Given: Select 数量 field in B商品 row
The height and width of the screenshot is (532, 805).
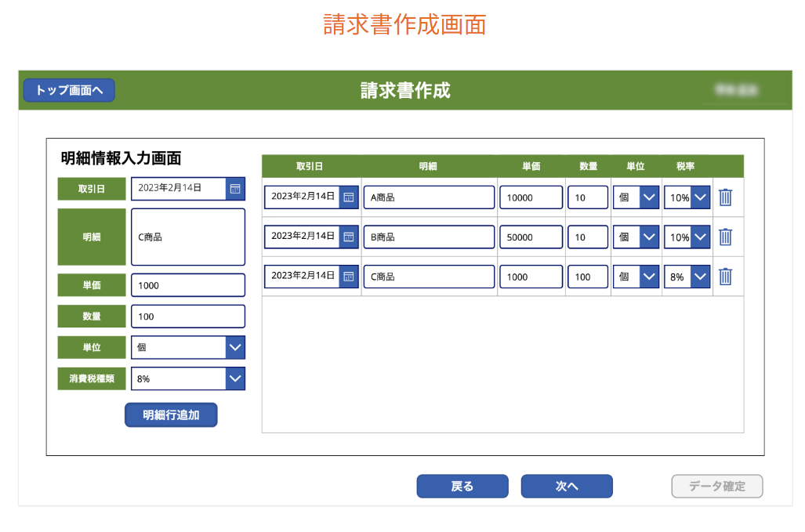Looking at the screenshot, I should [588, 237].
